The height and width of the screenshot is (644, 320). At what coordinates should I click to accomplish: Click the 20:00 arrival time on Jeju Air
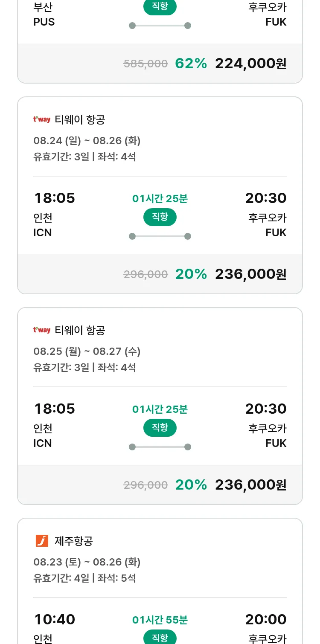265,619
